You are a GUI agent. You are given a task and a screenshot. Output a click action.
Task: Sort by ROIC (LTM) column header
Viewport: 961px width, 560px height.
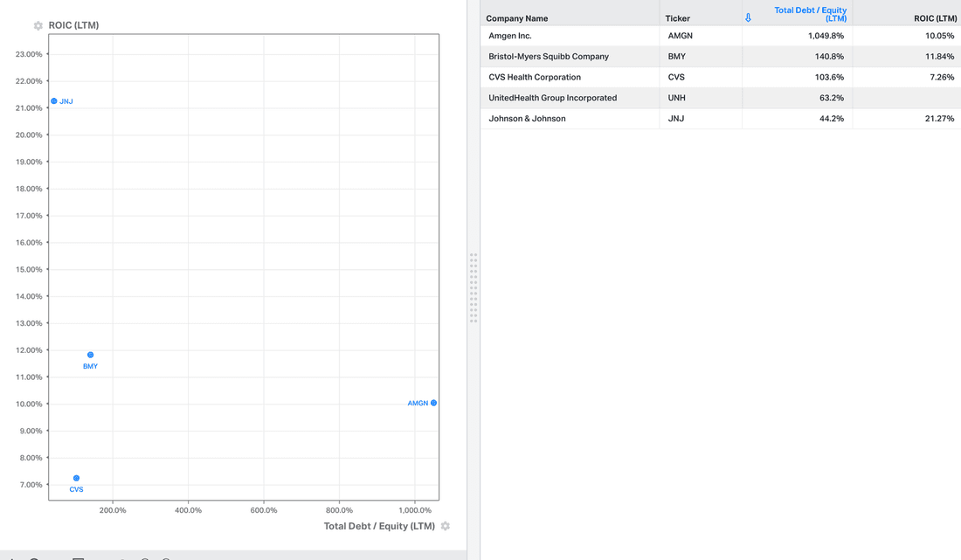[935, 18]
